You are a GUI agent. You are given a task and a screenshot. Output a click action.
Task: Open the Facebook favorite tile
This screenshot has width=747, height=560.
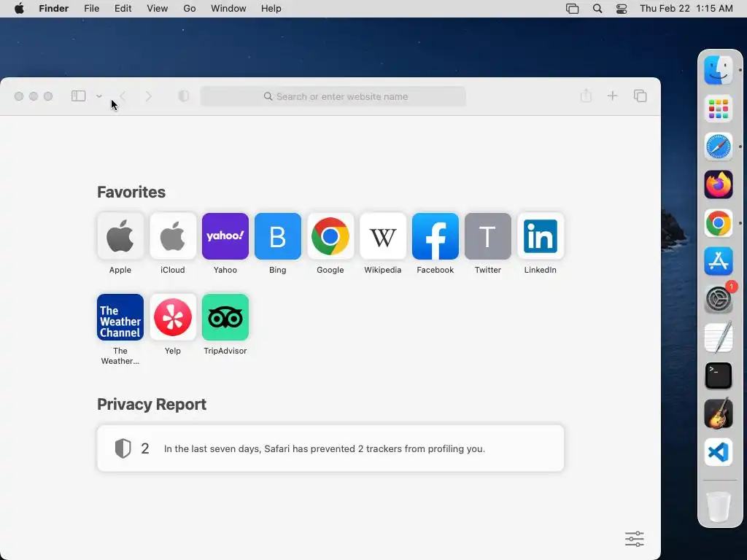(x=436, y=236)
